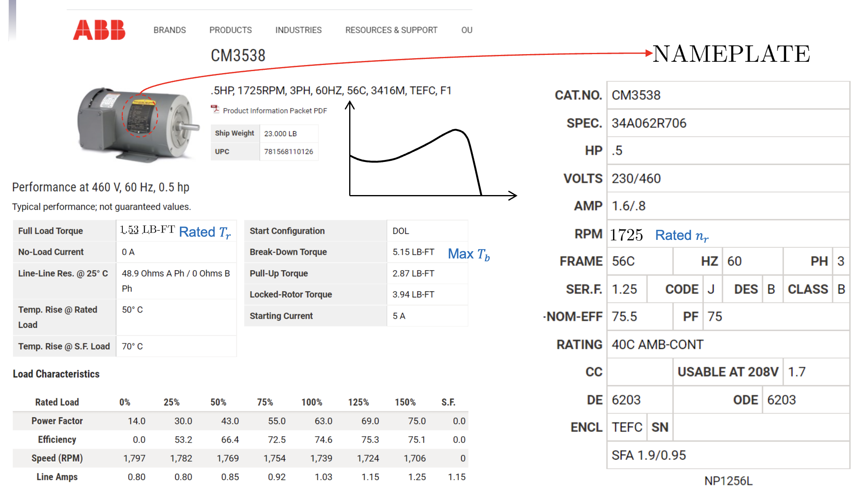Click the CM3538 product title
This screenshot has width=860, height=504.
(238, 56)
